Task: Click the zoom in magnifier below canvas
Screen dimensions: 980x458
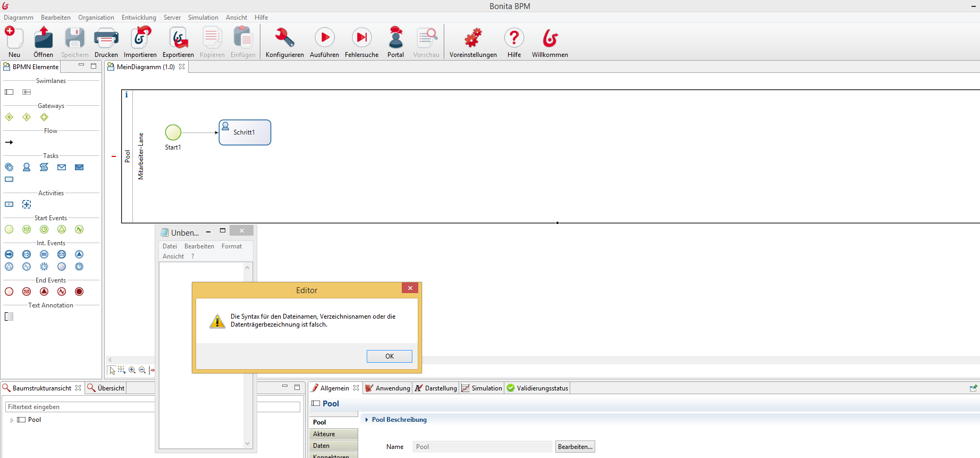Action: click(132, 370)
